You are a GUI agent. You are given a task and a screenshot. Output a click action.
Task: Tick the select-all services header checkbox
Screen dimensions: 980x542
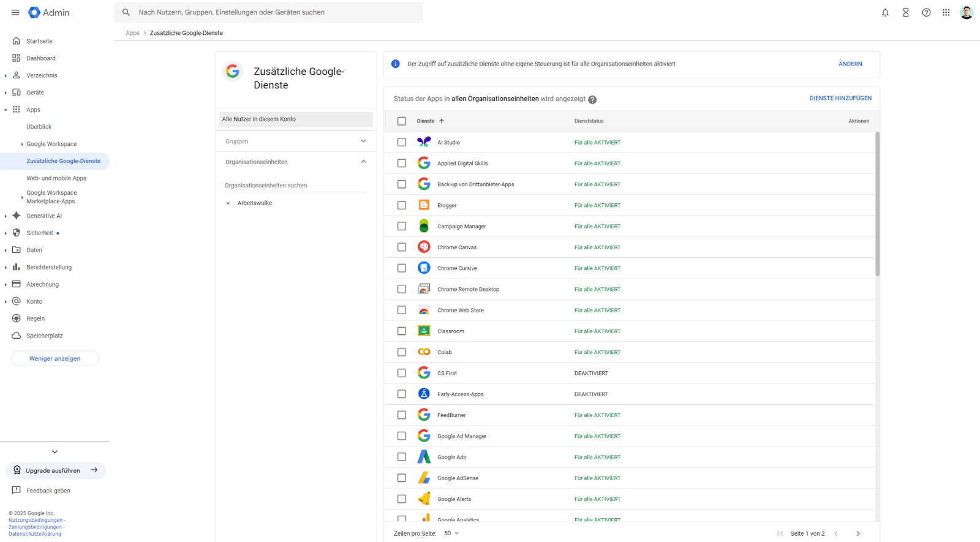click(x=402, y=121)
